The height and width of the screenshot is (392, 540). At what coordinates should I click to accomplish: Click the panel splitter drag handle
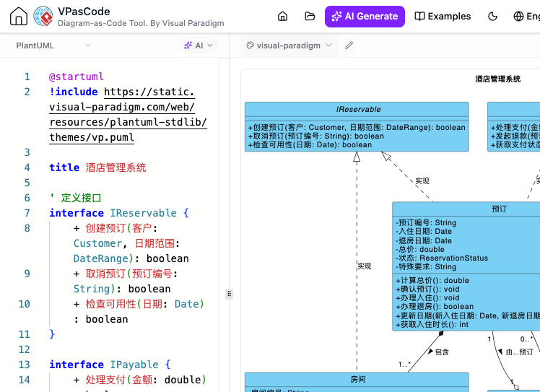pos(229,294)
